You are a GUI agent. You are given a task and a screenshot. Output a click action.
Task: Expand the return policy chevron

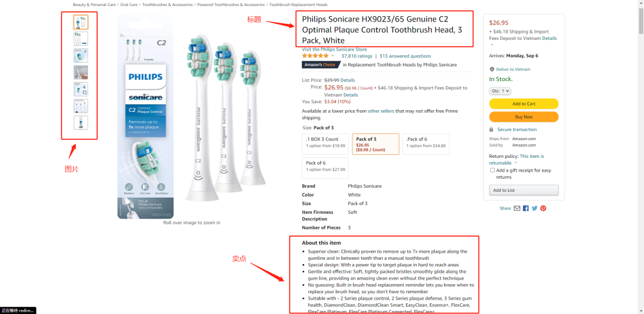[x=516, y=163]
